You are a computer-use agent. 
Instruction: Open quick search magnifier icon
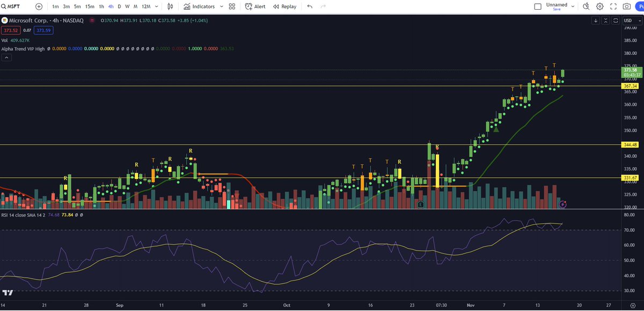click(x=586, y=6)
